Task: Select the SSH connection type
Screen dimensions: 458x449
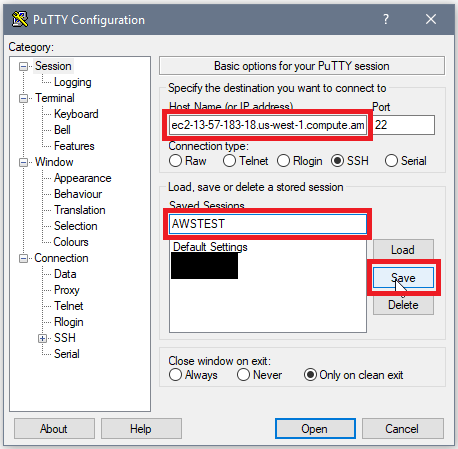Action: [x=350, y=161]
